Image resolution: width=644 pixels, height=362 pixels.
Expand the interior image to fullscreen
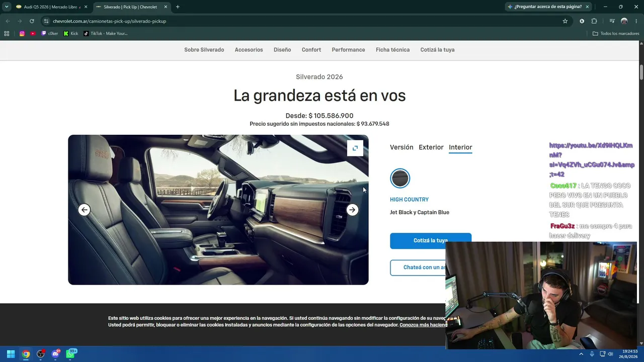click(x=355, y=148)
